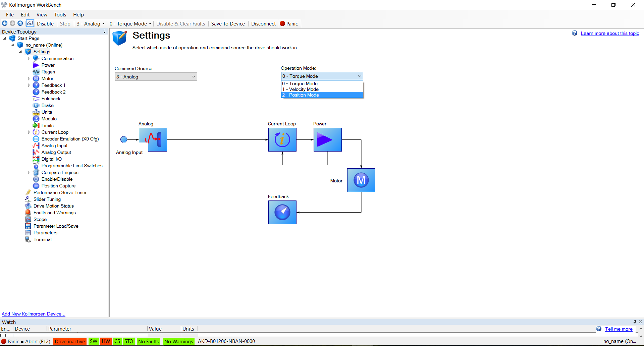Select Programmable Limit Switches tree item
Image resolution: width=644 pixels, height=346 pixels.
pos(72,166)
